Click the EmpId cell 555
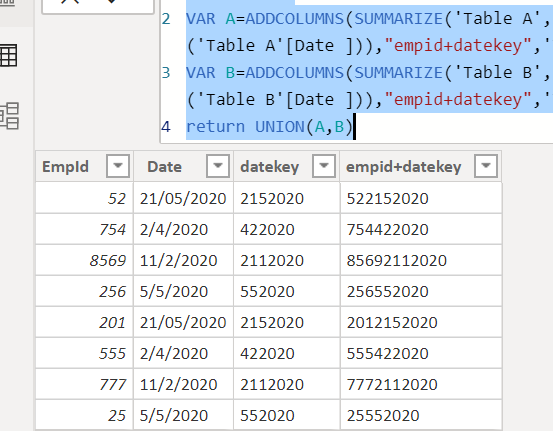 coord(84,353)
